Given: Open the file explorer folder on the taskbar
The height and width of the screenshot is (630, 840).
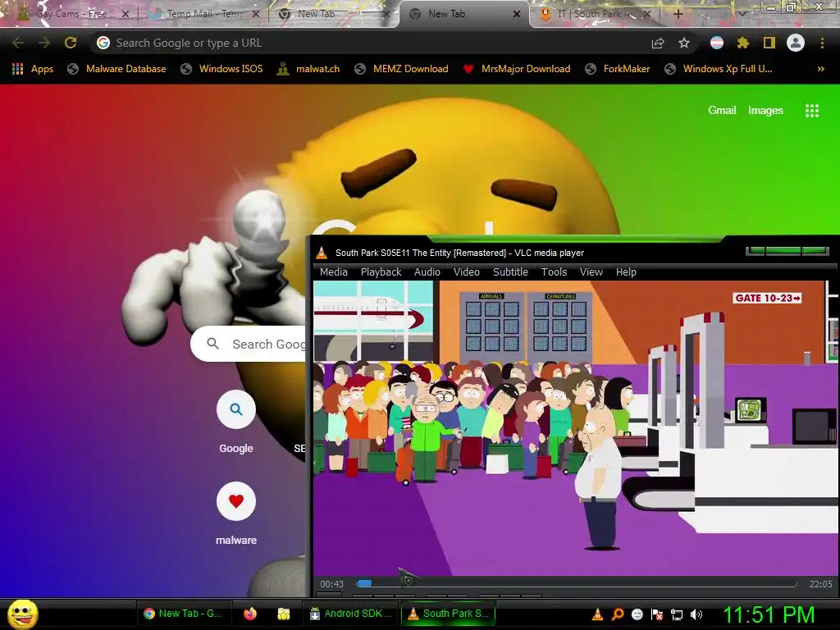Looking at the screenshot, I should (283, 614).
